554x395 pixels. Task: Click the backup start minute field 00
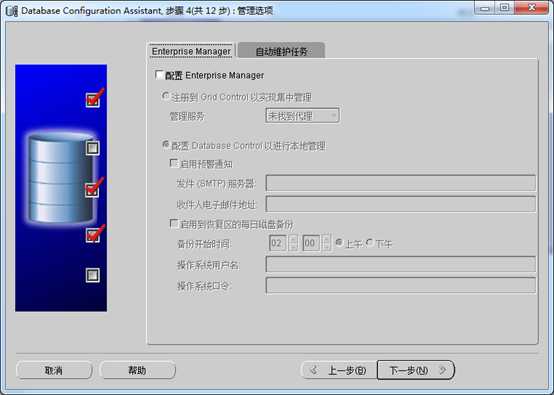(x=311, y=243)
